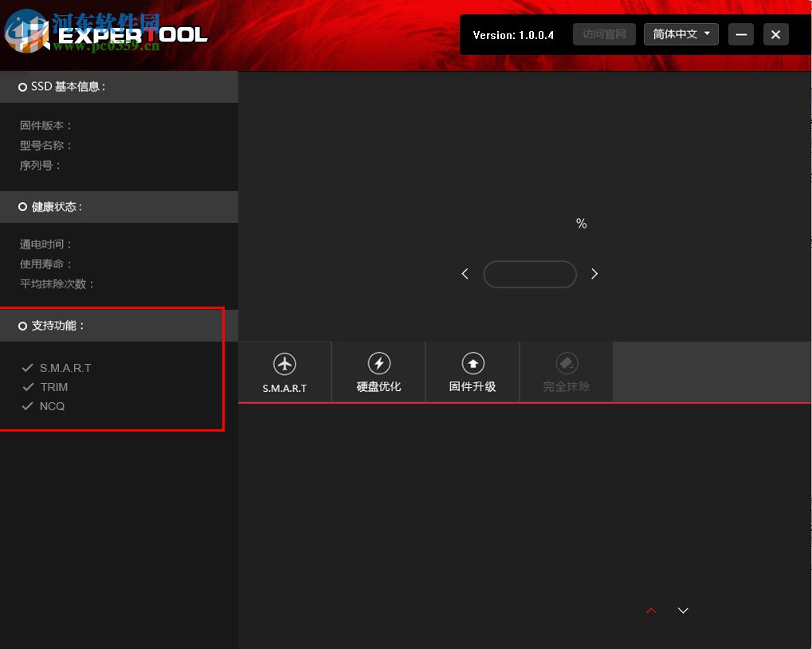Collapse using the down chevron at bottom
The image size is (812, 649).
click(682, 610)
